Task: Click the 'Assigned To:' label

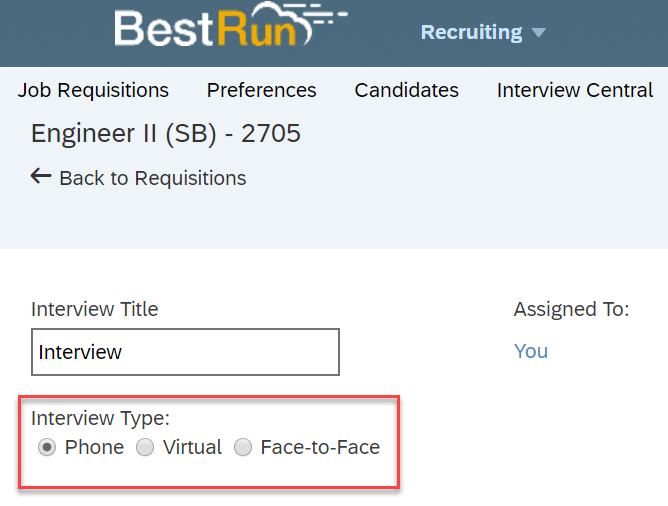Action: 571,309
